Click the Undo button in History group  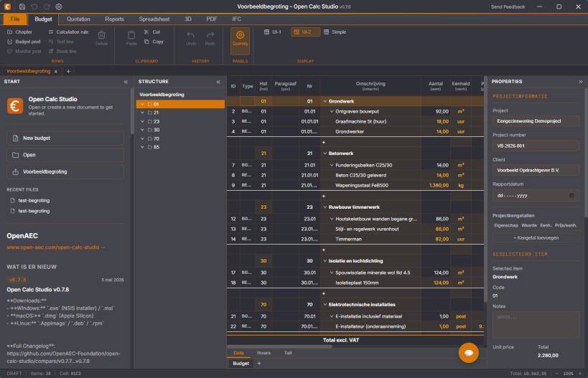point(191,38)
